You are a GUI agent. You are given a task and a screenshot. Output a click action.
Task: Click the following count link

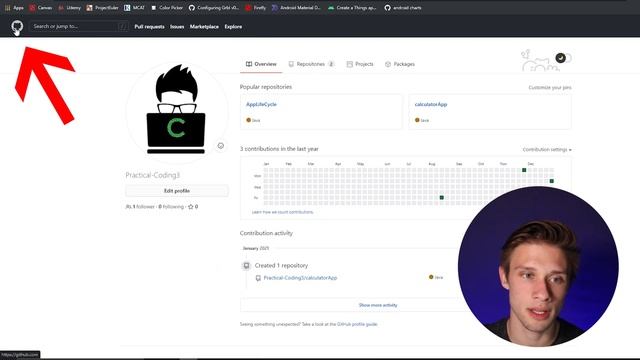171,207
